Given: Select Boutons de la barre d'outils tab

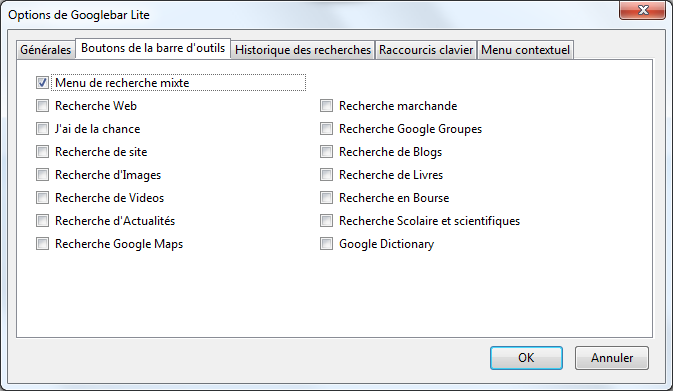Looking at the screenshot, I should click(x=153, y=48).
